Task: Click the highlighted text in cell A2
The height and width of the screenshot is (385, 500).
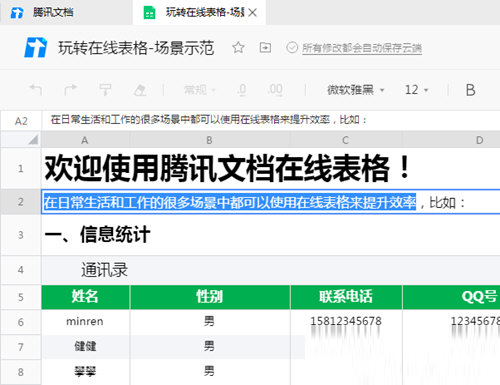Action: [x=230, y=202]
